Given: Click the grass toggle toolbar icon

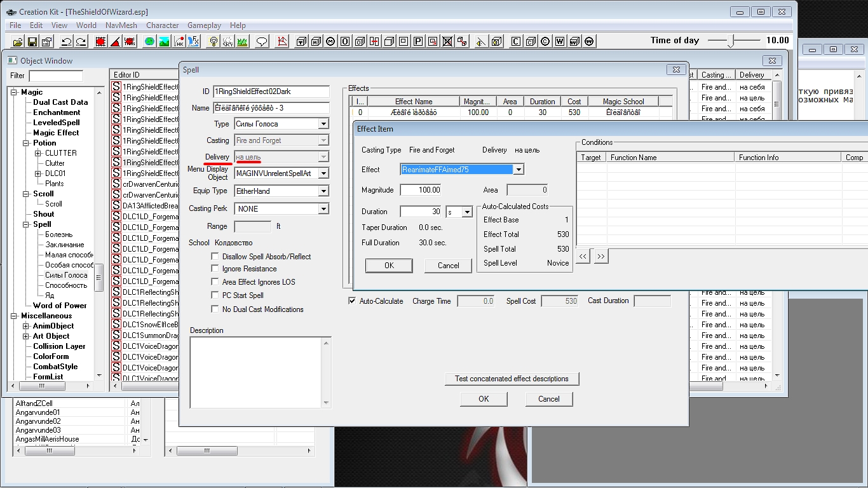Looking at the screenshot, I should 242,42.
